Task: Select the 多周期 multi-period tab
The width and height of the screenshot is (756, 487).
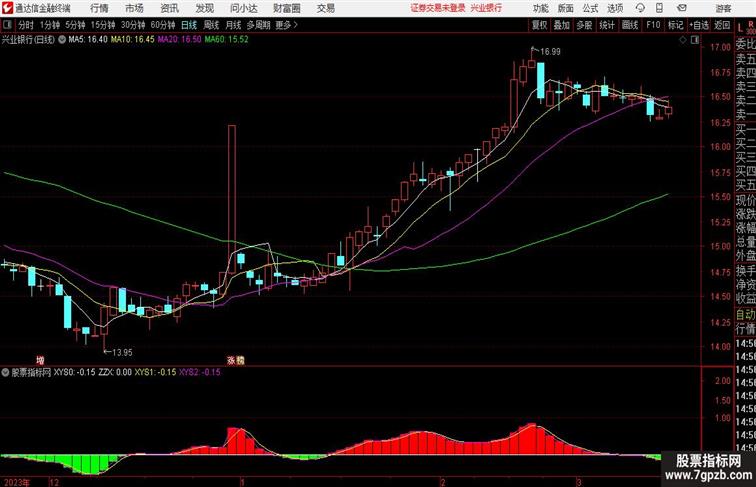Action: [258, 25]
